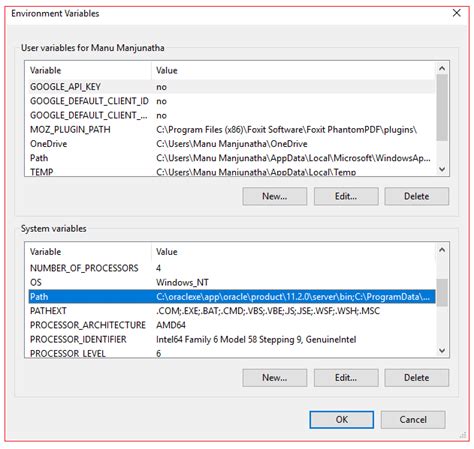The width and height of the screenshot is (474, 449).
Task: Click Edit button under user variables
Action: [x=346, y=196]
